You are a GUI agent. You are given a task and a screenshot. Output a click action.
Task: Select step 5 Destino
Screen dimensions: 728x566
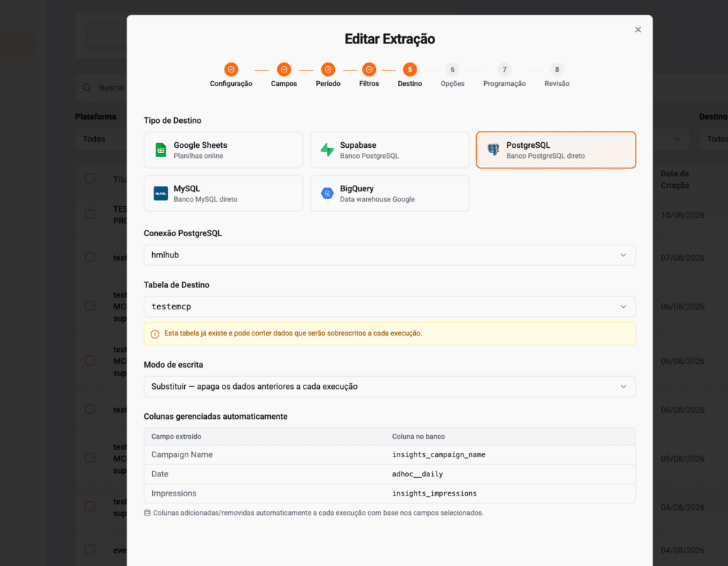click(x=409, y=75)
